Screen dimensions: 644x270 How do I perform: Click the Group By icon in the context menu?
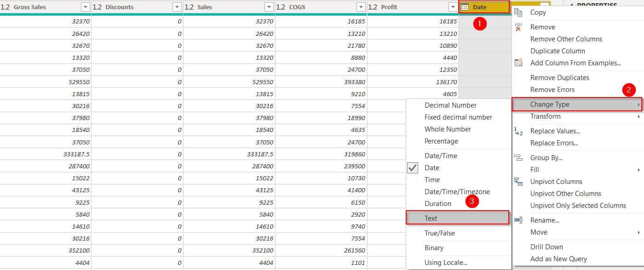click(x=519, y=157)
